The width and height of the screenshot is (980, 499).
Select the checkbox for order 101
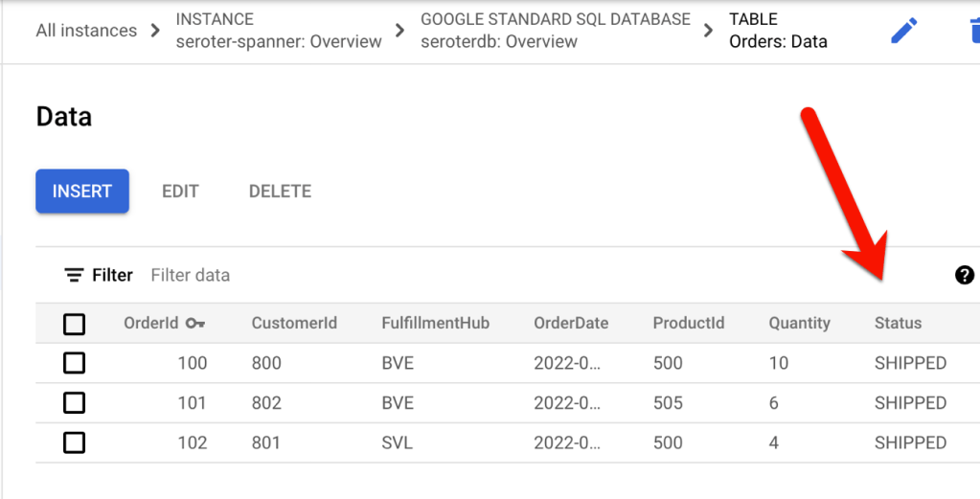[x=74, y=403]
